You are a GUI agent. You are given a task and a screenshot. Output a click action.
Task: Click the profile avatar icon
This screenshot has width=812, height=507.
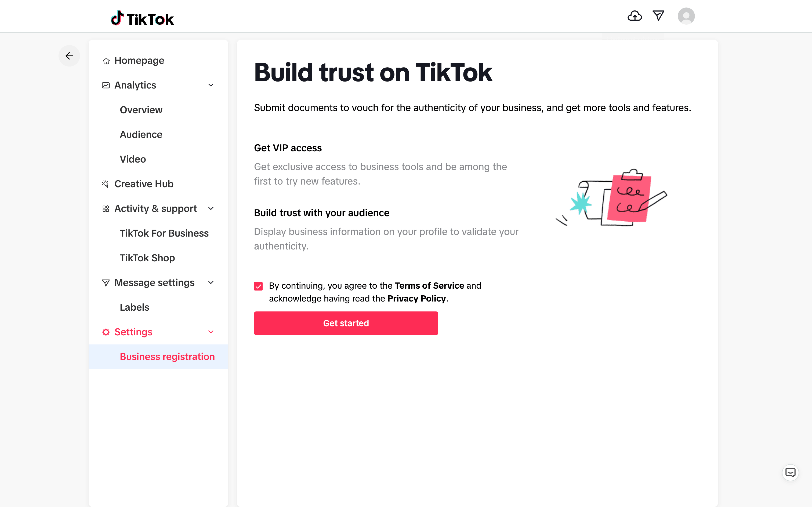[x=686, y=16]
